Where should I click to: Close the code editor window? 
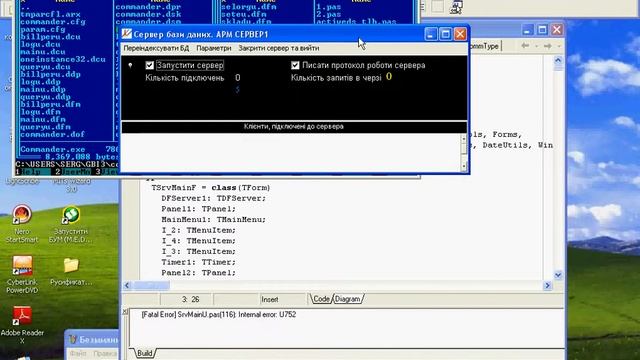pos(557,30)
